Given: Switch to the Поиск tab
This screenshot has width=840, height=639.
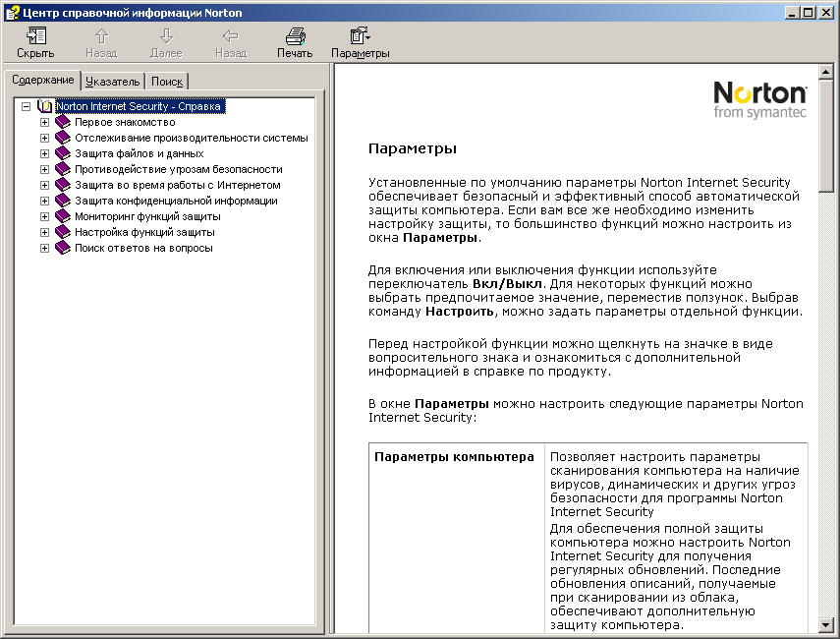Looking at the screenshot, I should click(167, 82).
